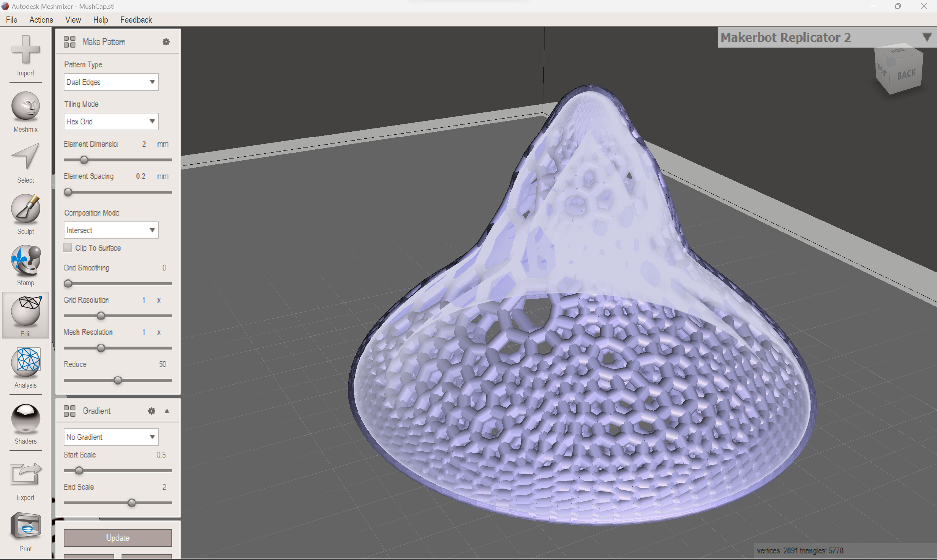Image resolution: width=937 pixels, height=560 pixels.
Task: Open the Actions menu
Action: [41, 20]
